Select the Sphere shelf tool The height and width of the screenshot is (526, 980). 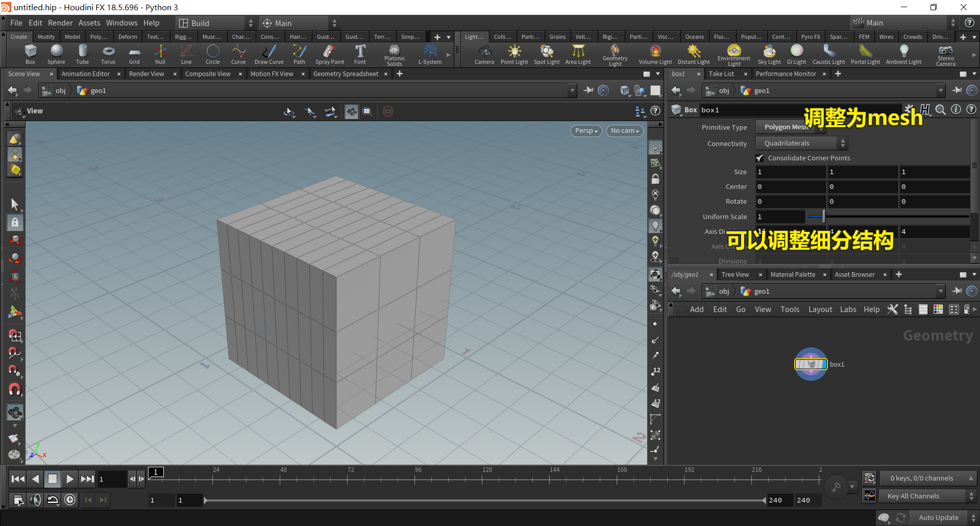click(x=56, y=54)
